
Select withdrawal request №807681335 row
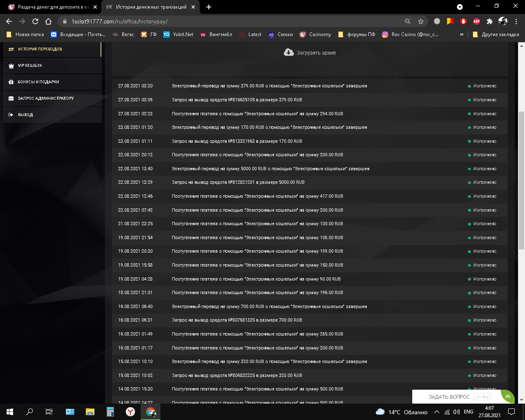click(310, 320)
